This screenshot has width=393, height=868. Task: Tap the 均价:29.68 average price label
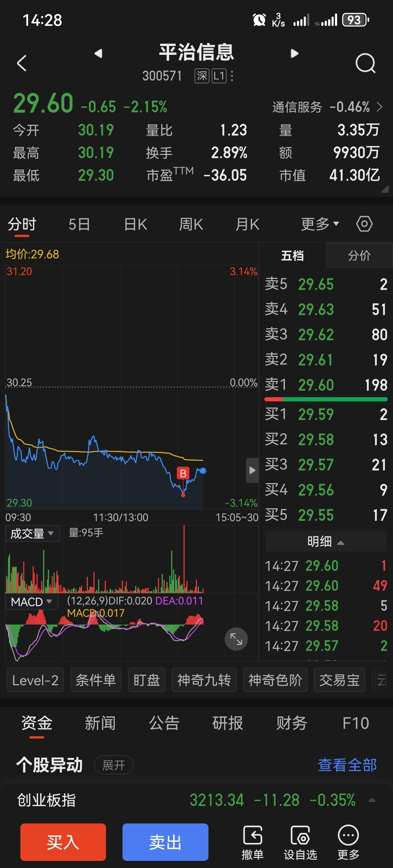(x=32, y=254)
